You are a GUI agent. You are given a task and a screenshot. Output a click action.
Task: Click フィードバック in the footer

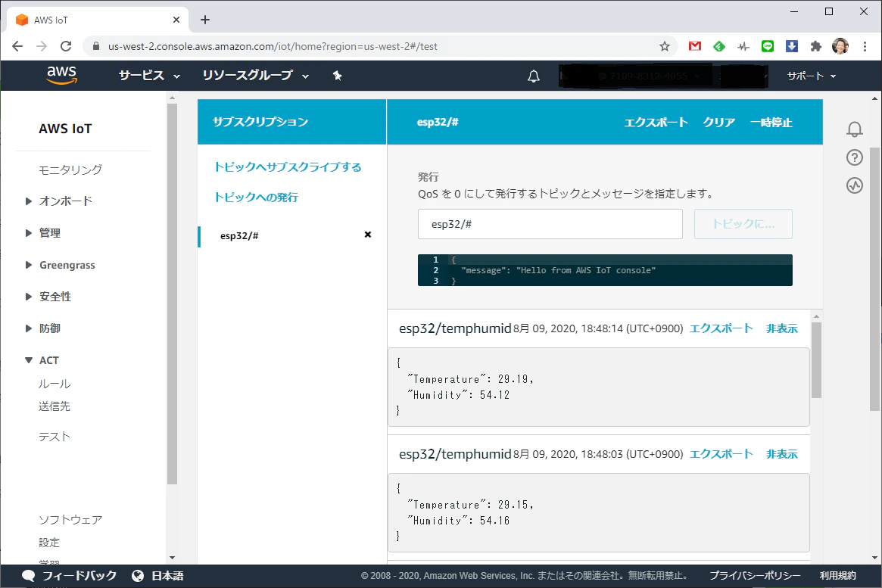[x=79, y=576]
